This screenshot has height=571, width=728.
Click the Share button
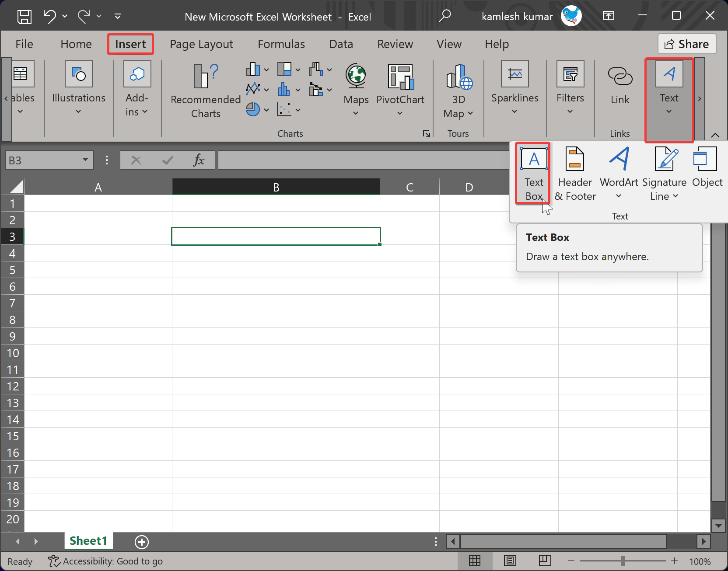(686, 44)
